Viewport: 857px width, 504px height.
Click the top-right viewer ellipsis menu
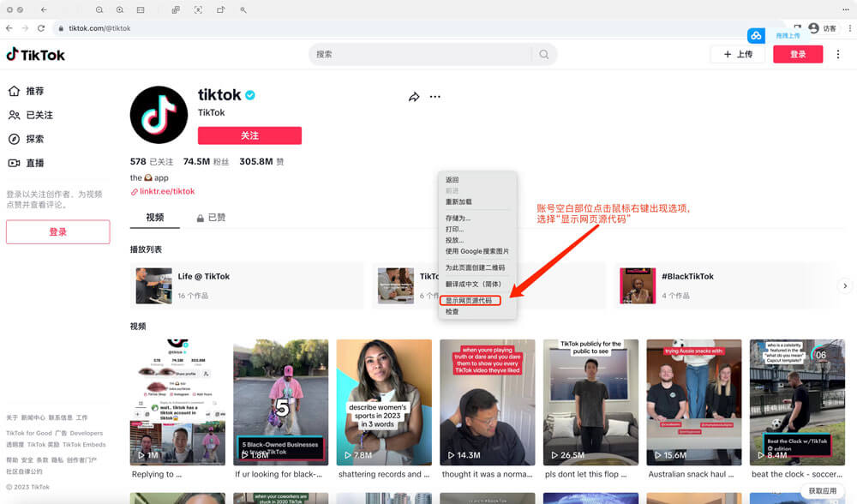click(x=846, y=9)
